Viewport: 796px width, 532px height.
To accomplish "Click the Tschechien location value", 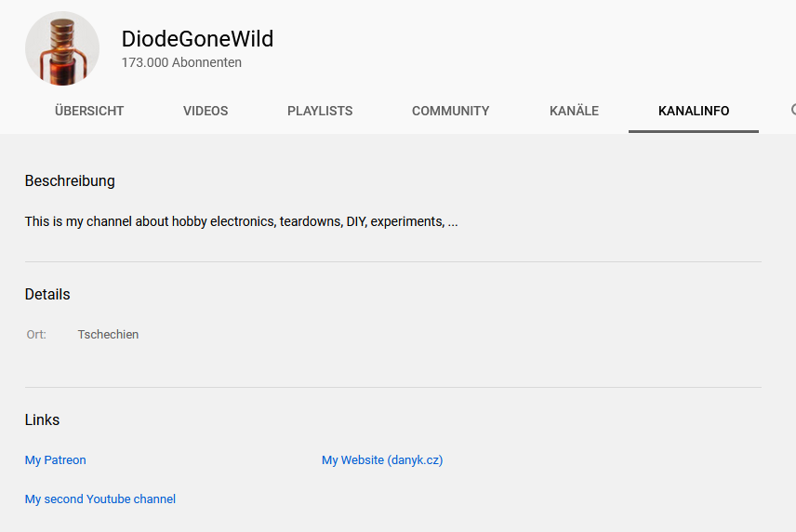I will pyautogui.click(x=108, y=335).
